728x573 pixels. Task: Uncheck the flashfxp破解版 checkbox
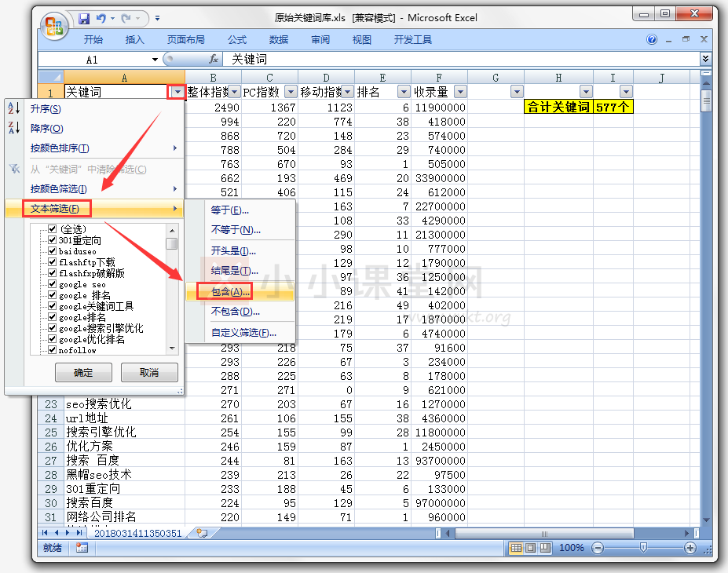53,273
